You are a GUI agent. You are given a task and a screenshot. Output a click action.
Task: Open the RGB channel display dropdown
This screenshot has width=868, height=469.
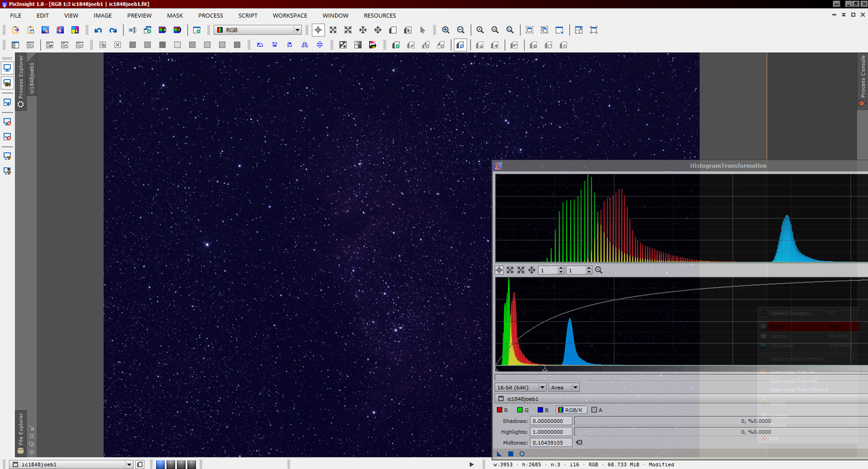258,30
